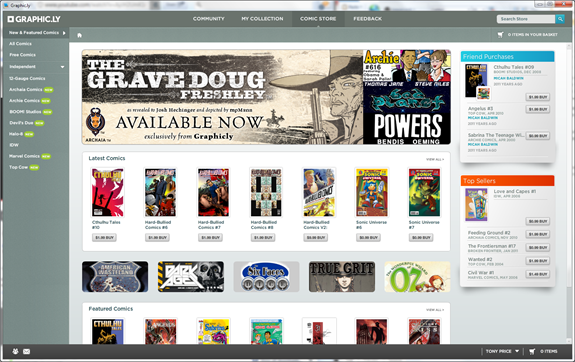Open the Community tab

pos(209,19)
